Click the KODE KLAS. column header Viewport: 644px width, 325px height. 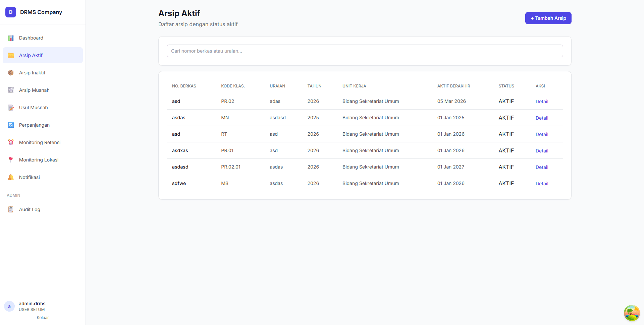point(233,86)
